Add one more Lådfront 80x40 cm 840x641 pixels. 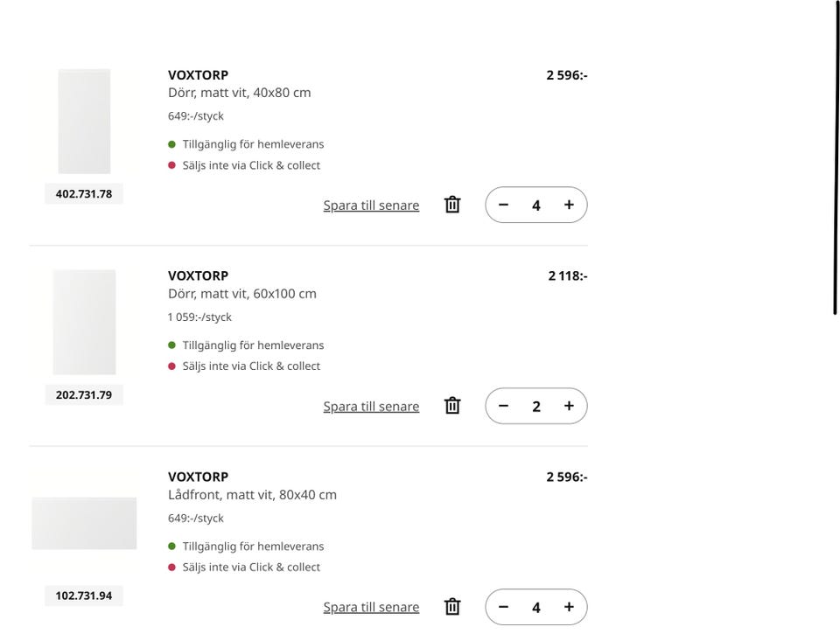(569, 607)
